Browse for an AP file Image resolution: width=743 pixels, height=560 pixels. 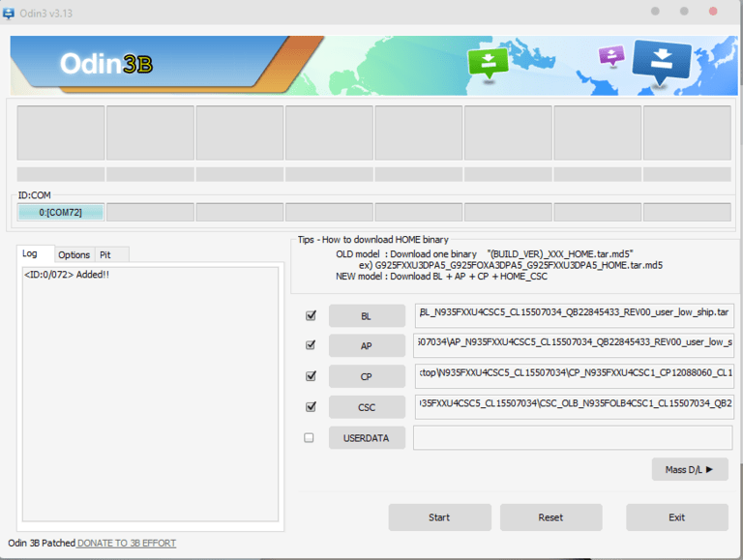pos(367,346)
